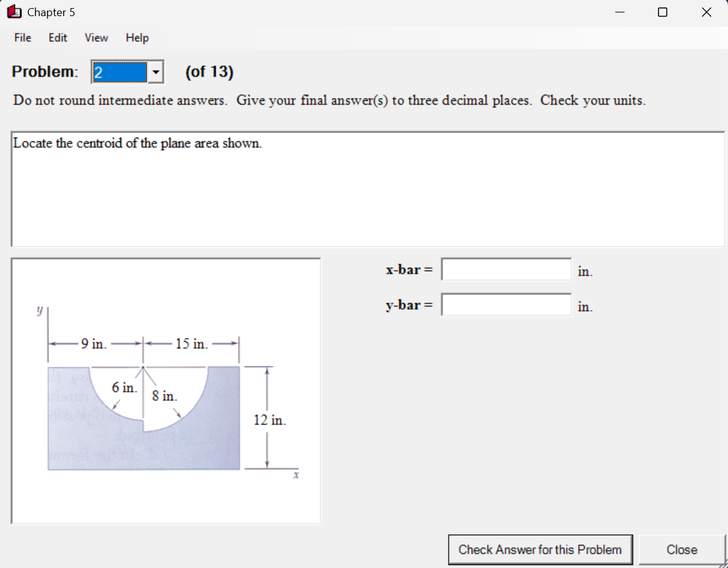728x568 pixels.
Task: Click Check Answer for this Problem
Action: click(x=540, y=549)
